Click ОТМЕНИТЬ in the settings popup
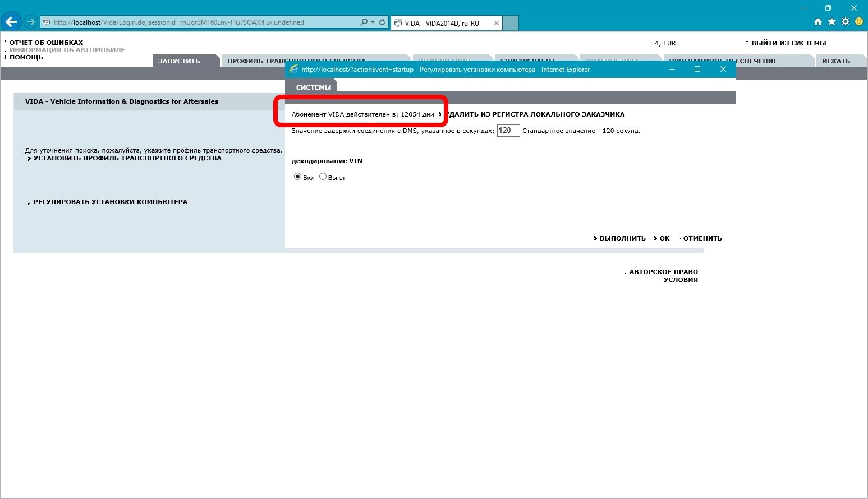Image resolution: width=868 pixels, height=499 pixels. [702, 238]
